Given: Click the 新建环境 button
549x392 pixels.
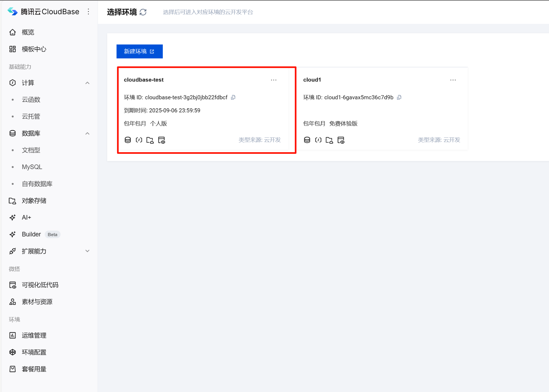Looking at the screenshot, I should tap(139, 51).
